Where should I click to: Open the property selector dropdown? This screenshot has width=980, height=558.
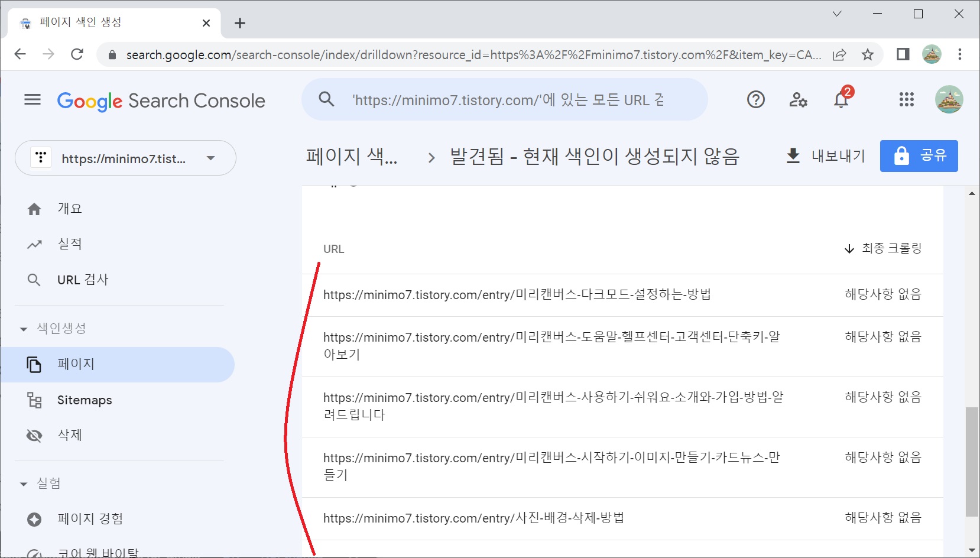click(125, 158)
